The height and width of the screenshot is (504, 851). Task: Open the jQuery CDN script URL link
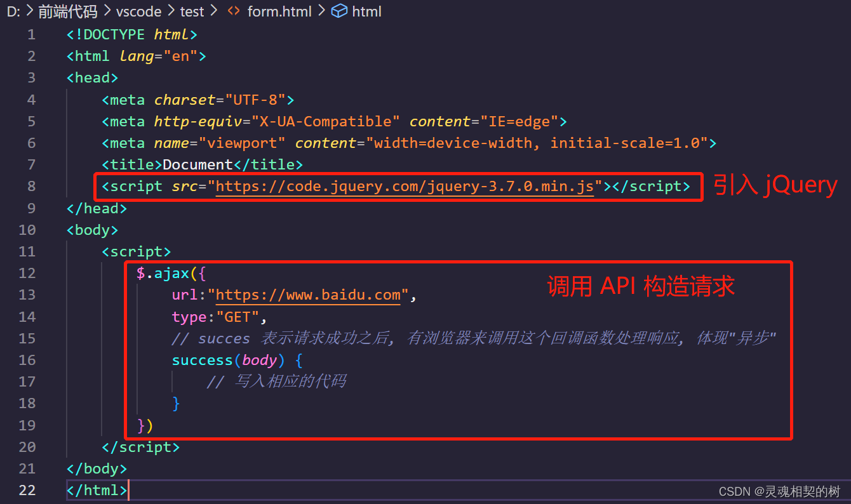pyautogui.click(x=405, y=186)
